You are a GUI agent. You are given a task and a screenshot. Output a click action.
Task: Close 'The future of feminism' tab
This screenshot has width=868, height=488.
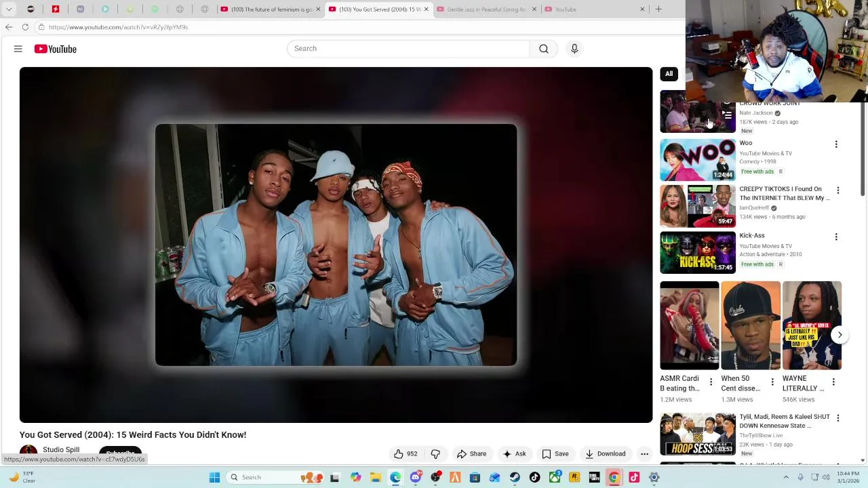click(x=318, y=9)
